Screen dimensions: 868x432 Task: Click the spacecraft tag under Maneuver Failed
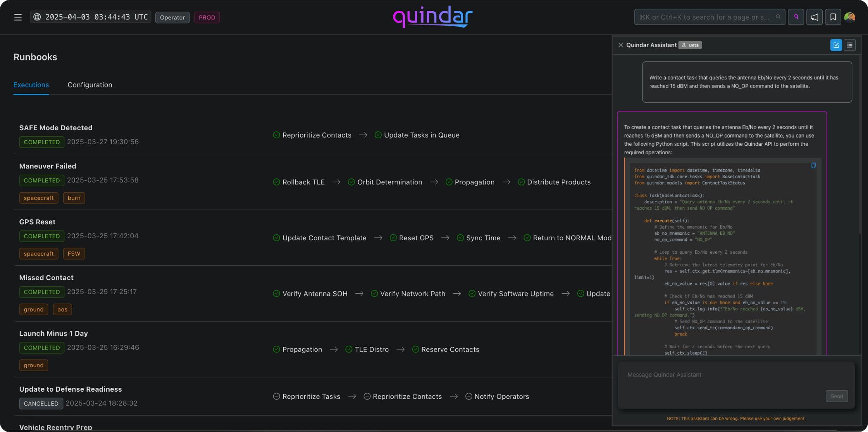[39, 198]
